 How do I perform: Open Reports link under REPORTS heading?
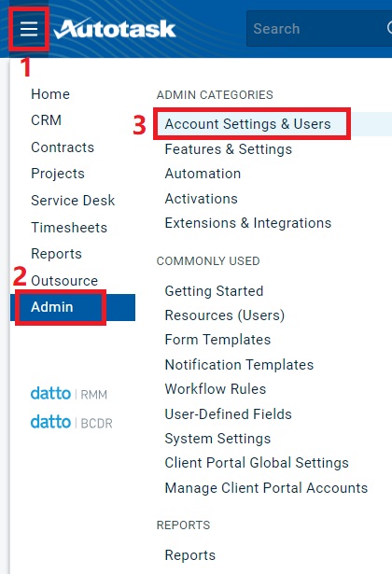[190, 555]
